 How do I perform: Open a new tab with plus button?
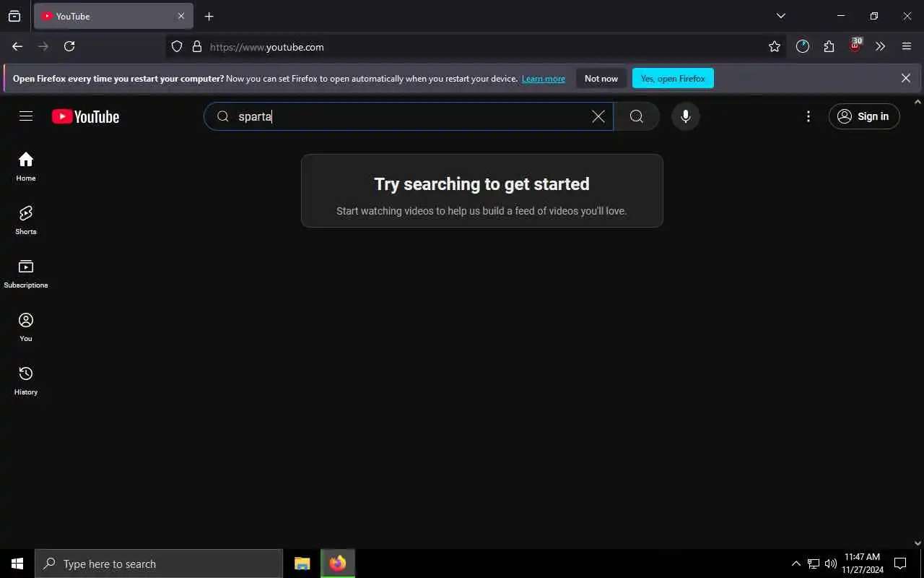pyautogui.click(x=209, y=16)
